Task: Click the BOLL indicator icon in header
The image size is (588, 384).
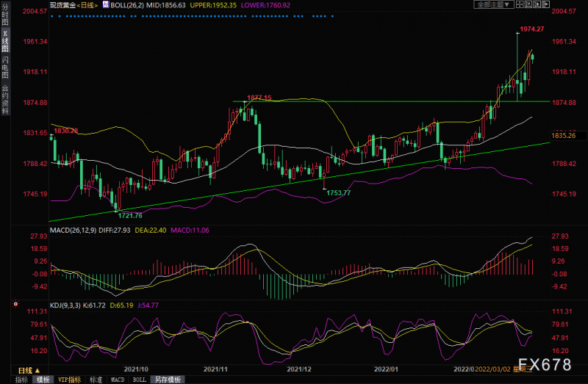Action: [x=105, y=4]
